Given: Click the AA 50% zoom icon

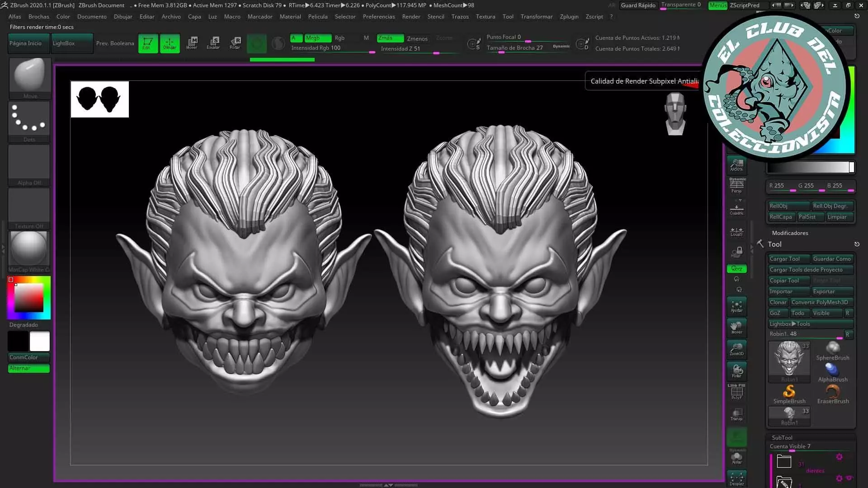Looking at the screenshot, I should point(736,165).
